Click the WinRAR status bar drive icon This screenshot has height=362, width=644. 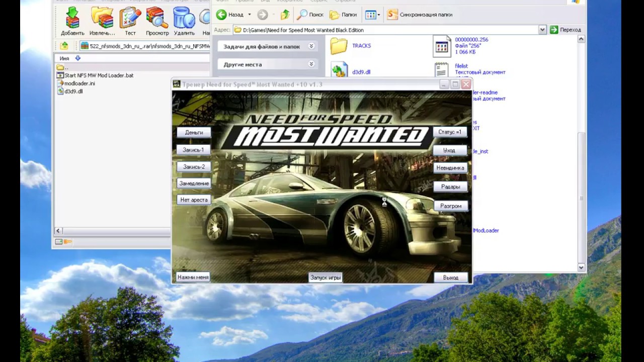click(58, 242)
